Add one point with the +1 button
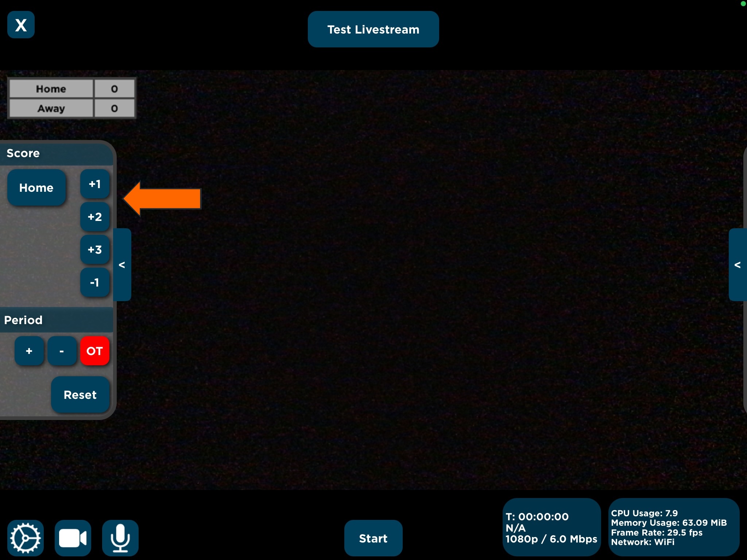 tap(95, 184)
